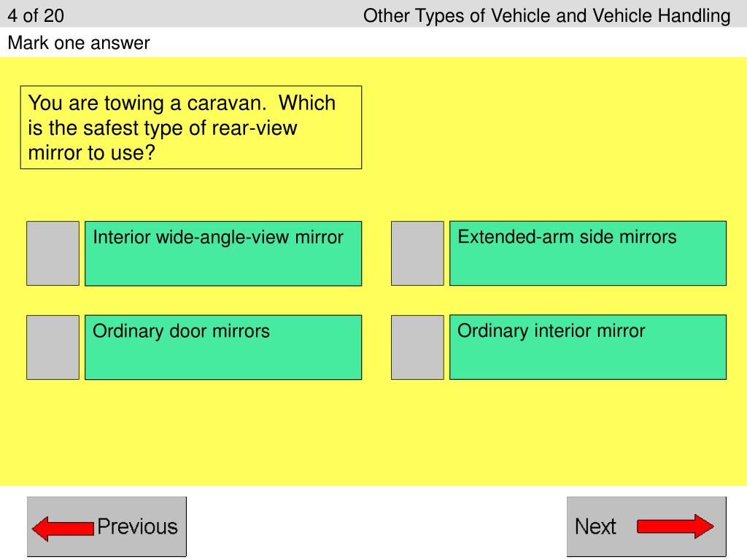
Task: Select the Ordinary door mirrors answer box
Action: [223, 347]
